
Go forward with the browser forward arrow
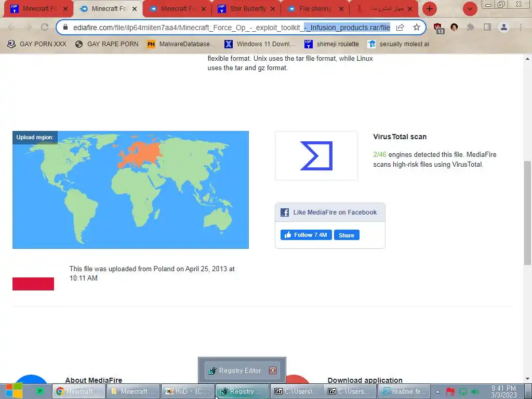point(28,27)
